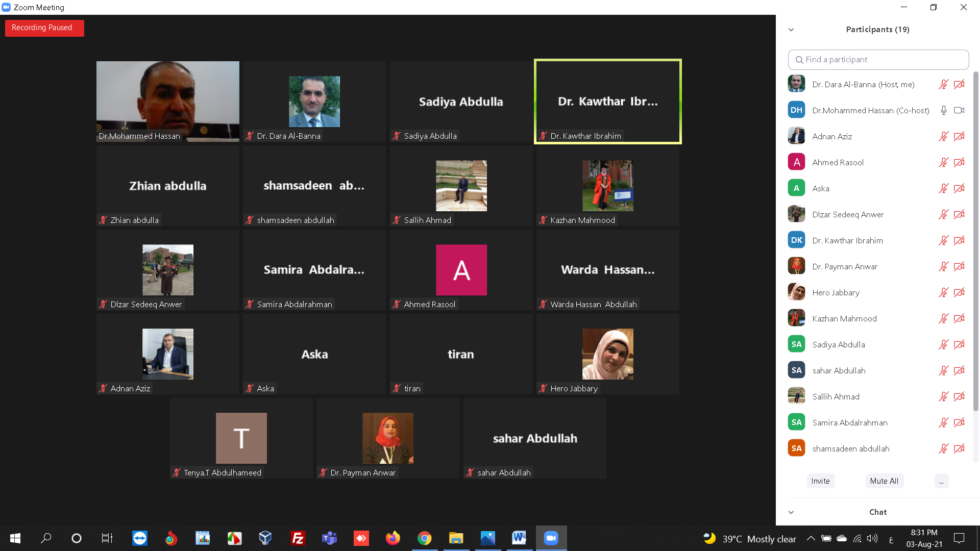Click Samira Abdalrahman in participants list
Viewport: 980px width, 551px height.
[x=850, y=422]
